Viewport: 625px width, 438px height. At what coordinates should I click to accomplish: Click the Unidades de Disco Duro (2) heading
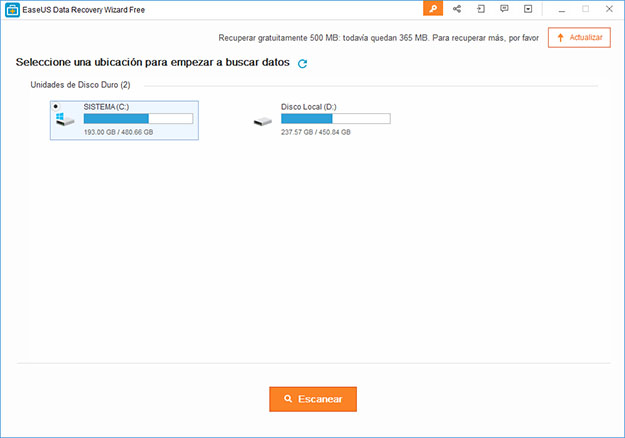click(81, 85)
